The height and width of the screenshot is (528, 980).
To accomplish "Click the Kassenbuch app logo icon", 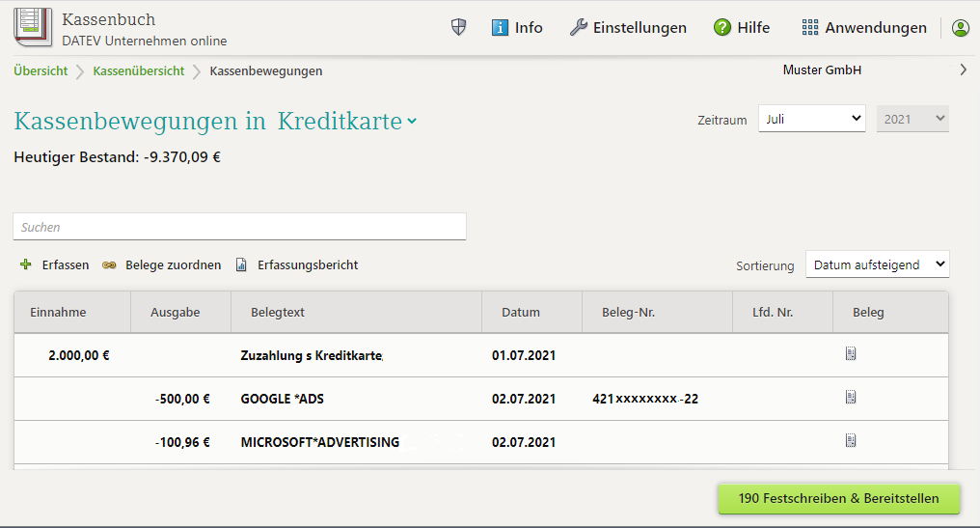I will tap(33, 26).
